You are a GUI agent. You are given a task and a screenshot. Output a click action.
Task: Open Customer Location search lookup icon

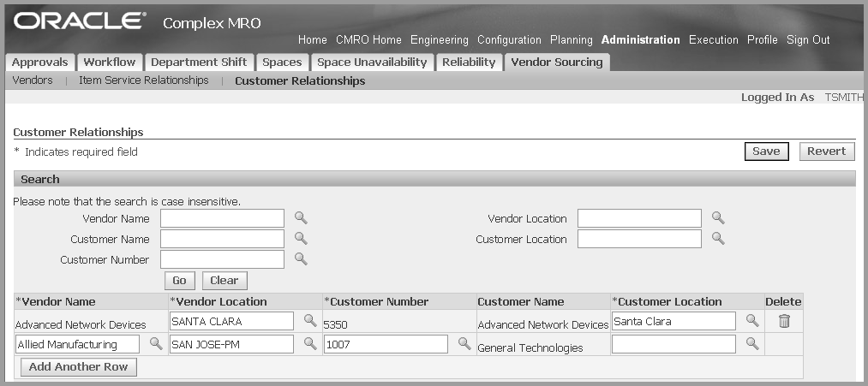[x=718, y=238]
